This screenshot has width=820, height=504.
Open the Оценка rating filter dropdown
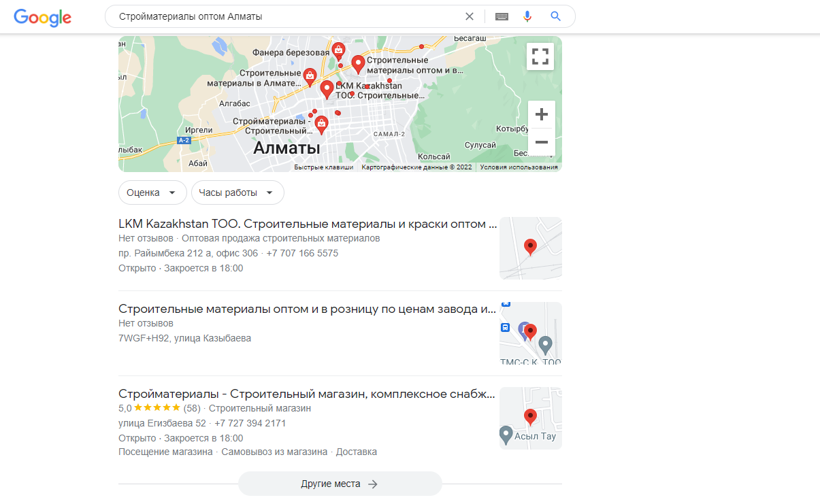coord(152,192)
